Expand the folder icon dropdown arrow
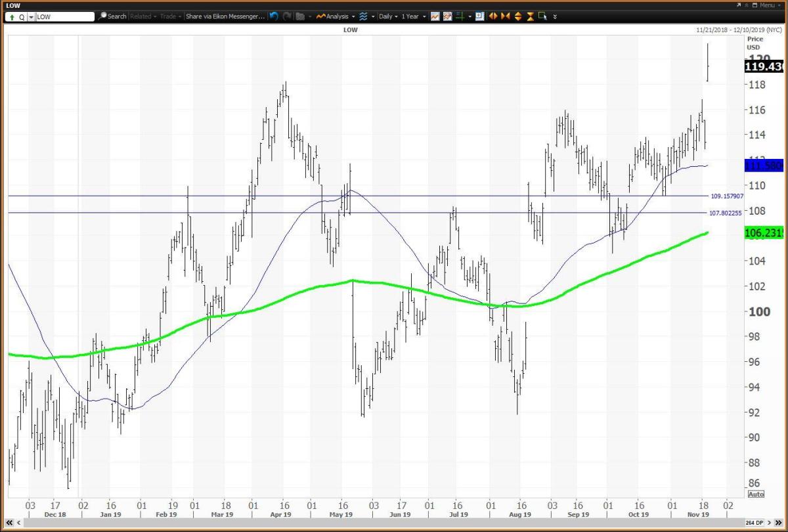The image size is (788, 532). click(310, 16)
